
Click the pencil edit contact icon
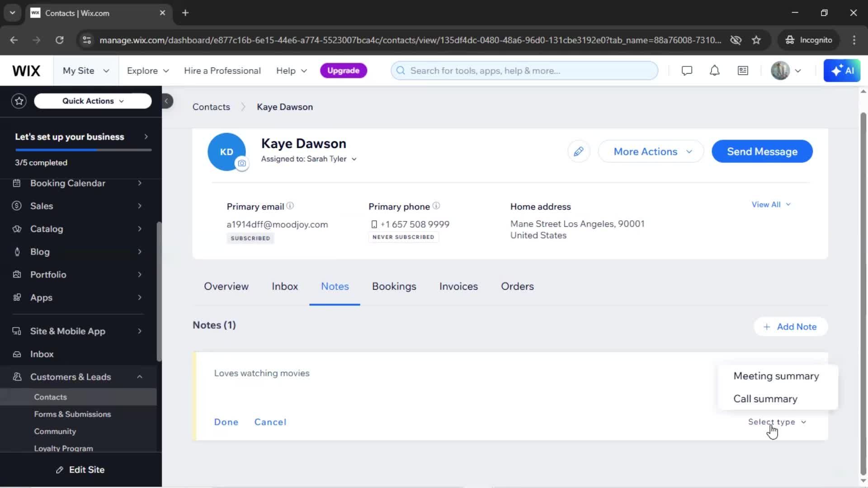tap(578, 151)
